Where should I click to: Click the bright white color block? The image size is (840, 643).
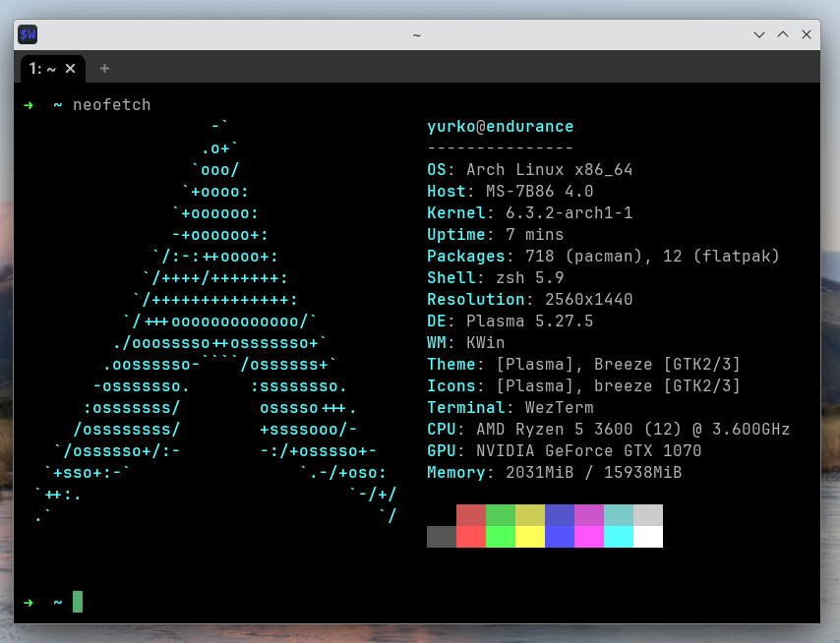pos(647,537)
